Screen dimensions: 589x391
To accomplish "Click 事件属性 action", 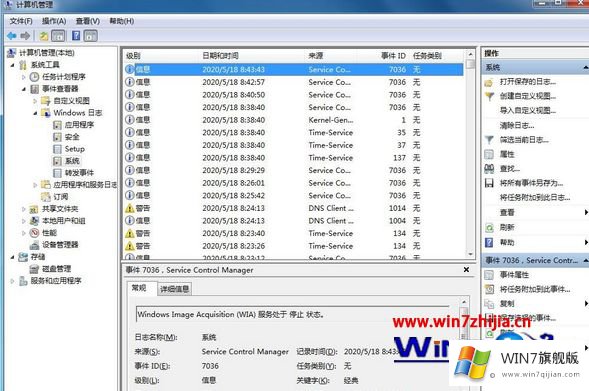I will click(514, 275).
